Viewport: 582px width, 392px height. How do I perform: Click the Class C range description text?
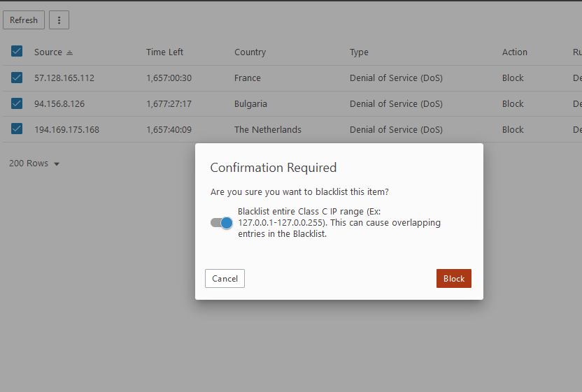point(339,223)
